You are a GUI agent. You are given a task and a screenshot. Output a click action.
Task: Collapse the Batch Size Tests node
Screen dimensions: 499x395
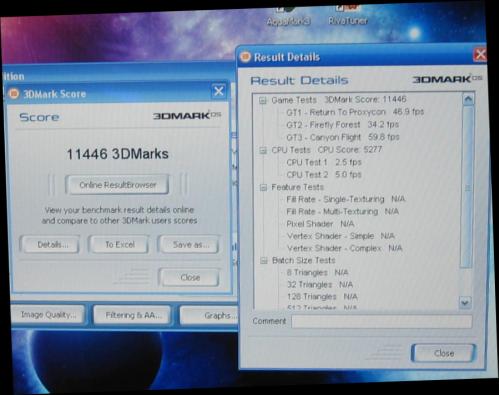pos(264,261)
